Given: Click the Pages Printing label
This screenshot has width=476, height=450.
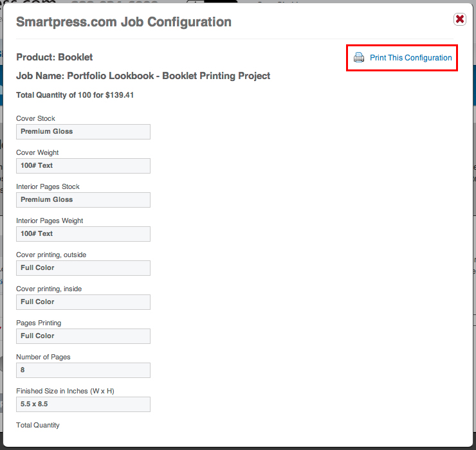Looking at the screenshot, I should pyautogui.click(x=39, y=323).
